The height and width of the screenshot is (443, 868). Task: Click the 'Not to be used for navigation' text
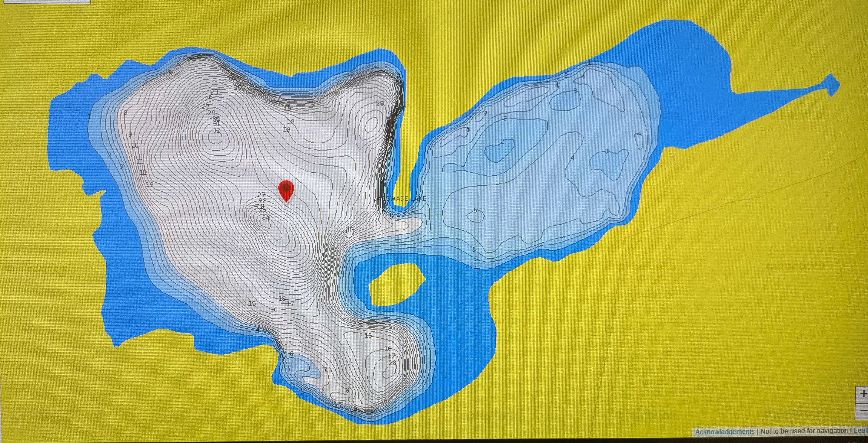[x=804, y=431]
